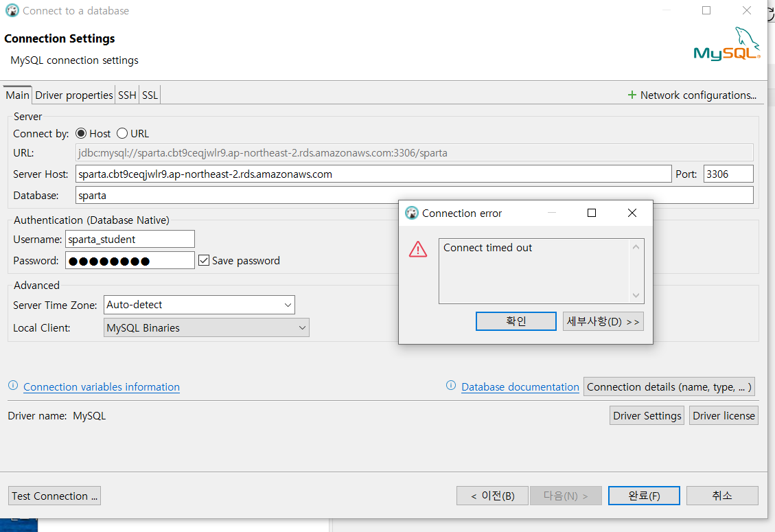This screenshot has height=532, width=775.
Task: Cancel with the 취소 button
Action: click(722, 496)
